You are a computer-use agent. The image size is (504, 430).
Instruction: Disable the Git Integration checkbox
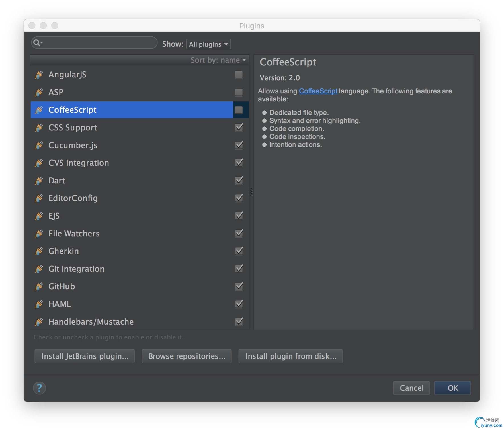[239, 269]
